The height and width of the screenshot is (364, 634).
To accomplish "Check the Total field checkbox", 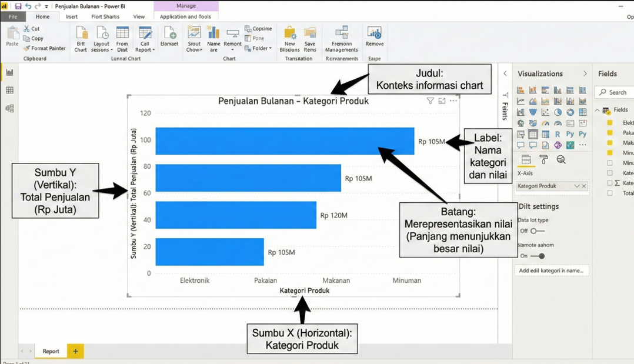I will pyautogui.click(x=610, y=193).
